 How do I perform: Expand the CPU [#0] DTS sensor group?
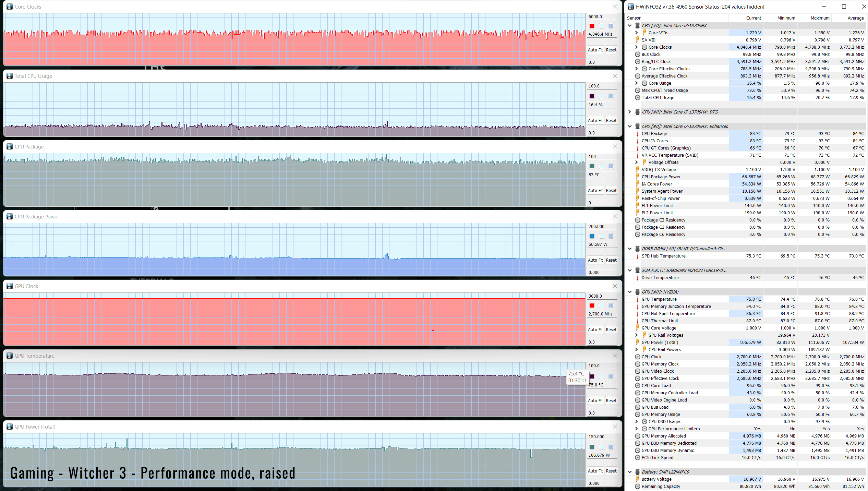[x=630, y=112]
